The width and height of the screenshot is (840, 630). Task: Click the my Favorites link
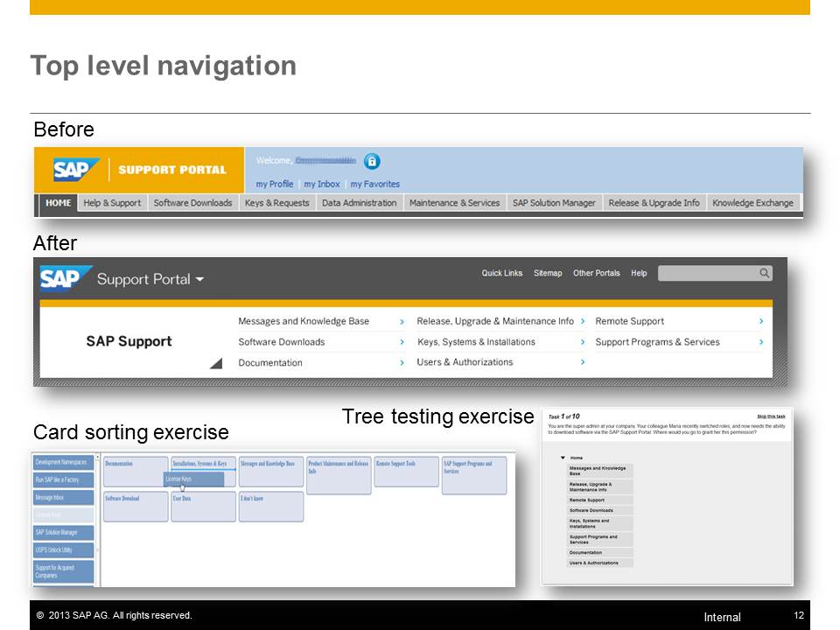point(375,184)
